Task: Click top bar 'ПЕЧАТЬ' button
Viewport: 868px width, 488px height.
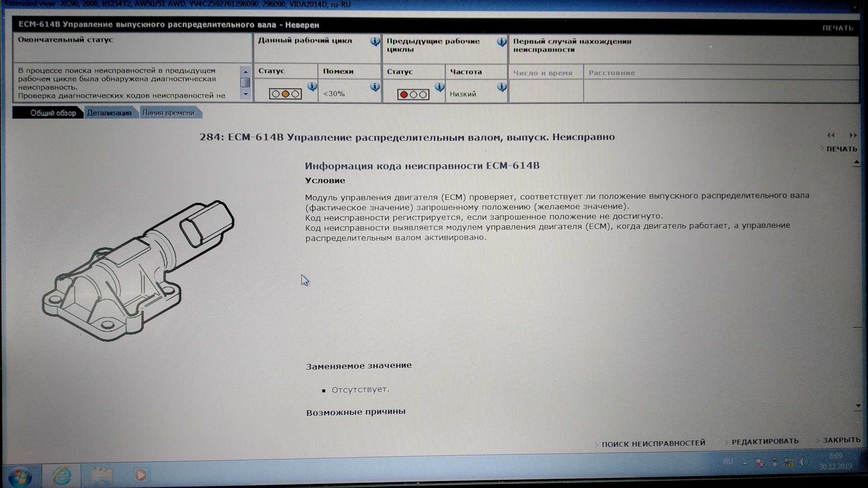Action: pyautogui.click(x=838, y=28)
